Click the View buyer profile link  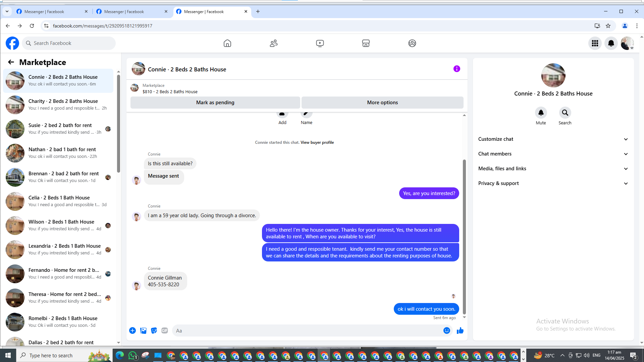tap(317, 142)
